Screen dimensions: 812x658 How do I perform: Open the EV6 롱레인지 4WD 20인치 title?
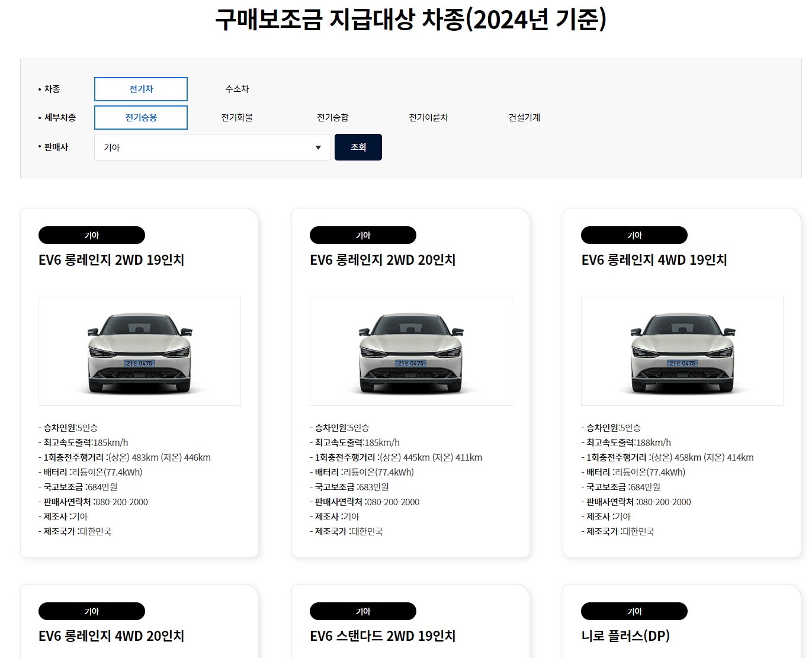coord(111,636)
